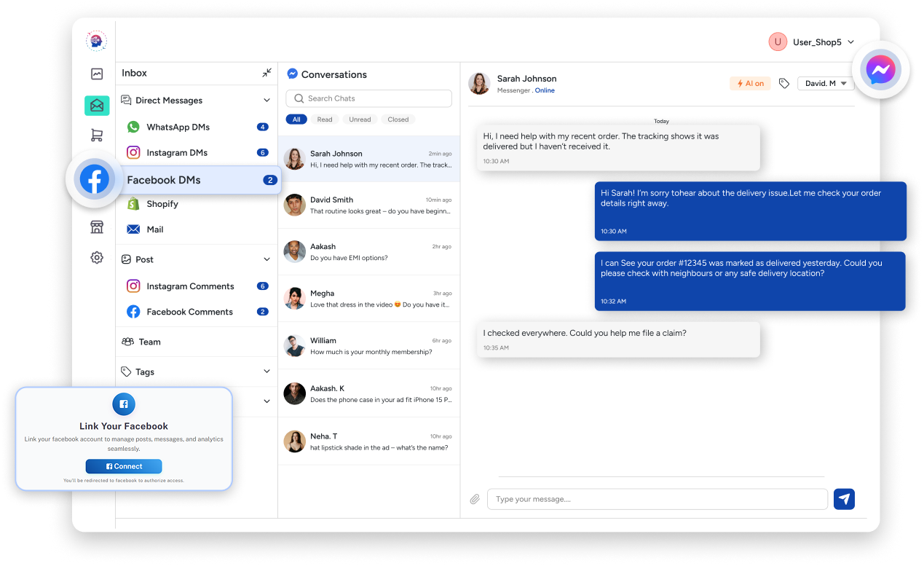Viewport: 924px width, 566px height.
Task: Click the attachment paperclip icon
Action: point(475,499)
